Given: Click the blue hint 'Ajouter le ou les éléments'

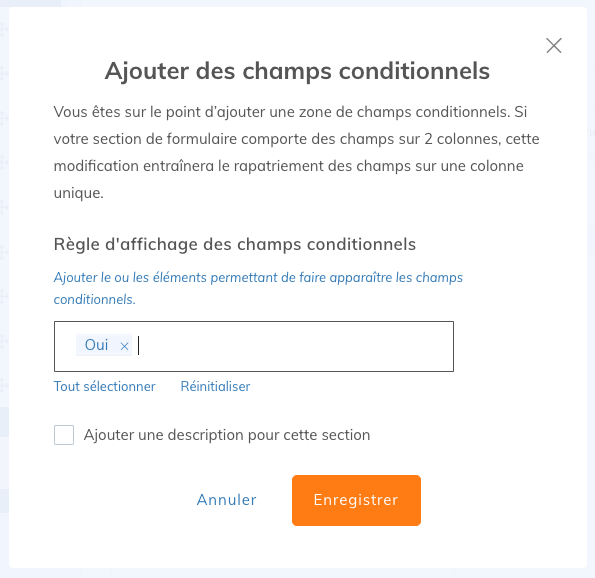Looking at the screenshot, I should click(129, 277).
